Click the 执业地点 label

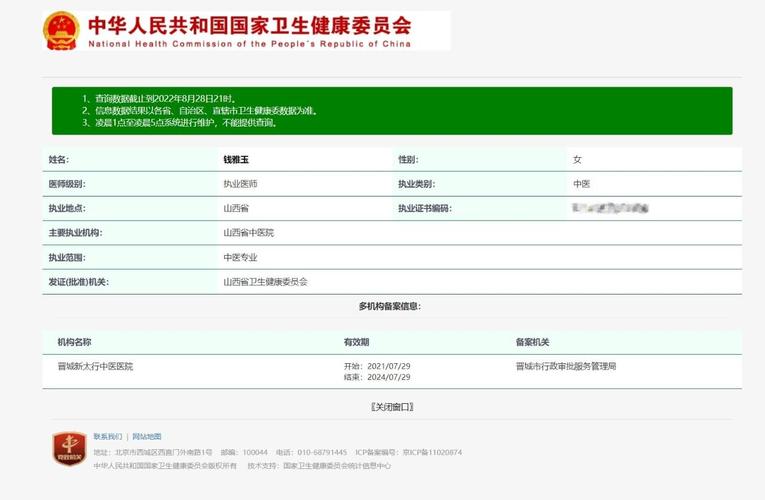pyautogui.click(x=67, y=208)
